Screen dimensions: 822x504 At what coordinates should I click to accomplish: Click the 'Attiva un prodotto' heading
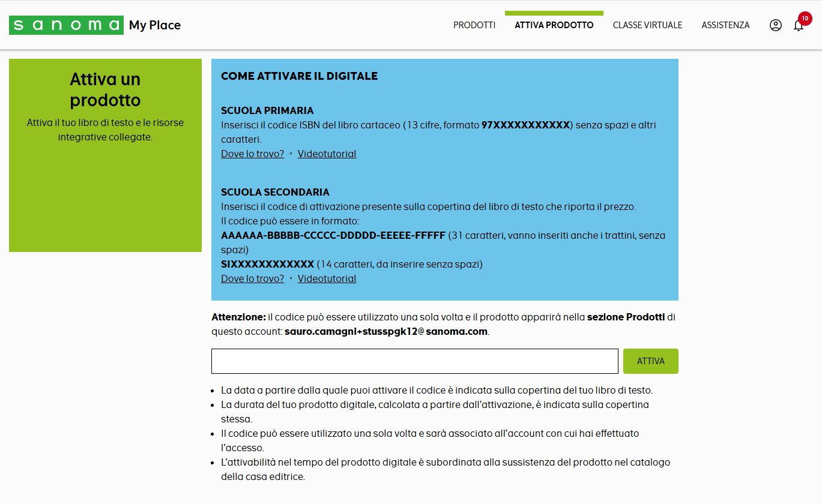click(105, 89)
